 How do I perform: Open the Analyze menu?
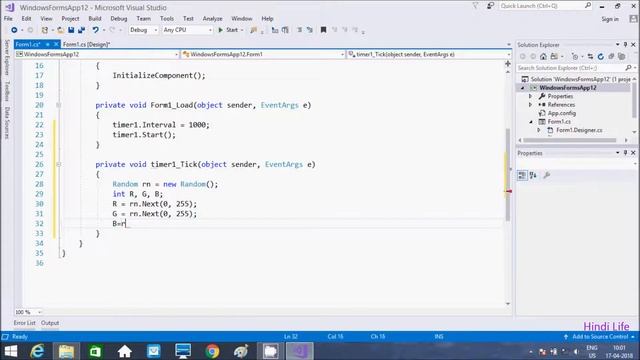coord(213,19)
